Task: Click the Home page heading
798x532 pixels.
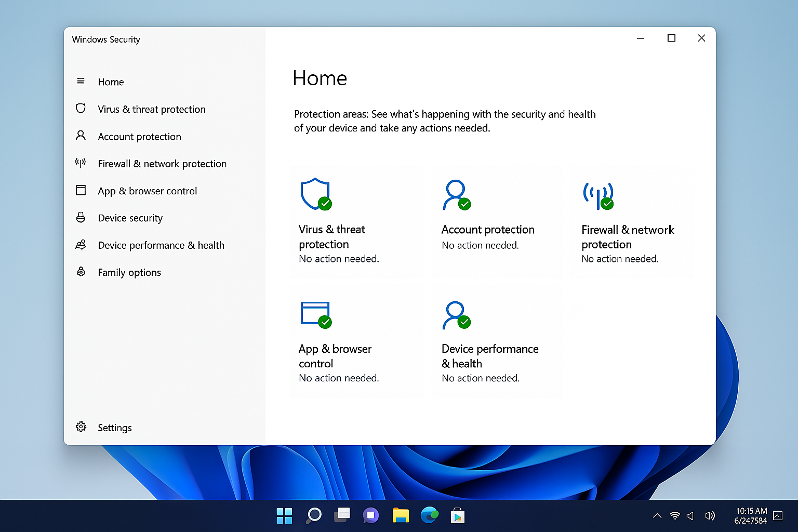Action: click(x=320, y=78)
